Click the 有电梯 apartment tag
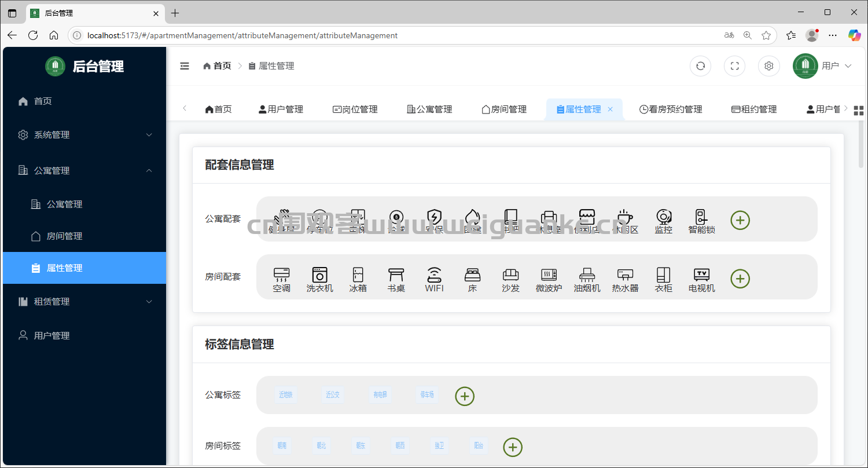The width and height of the screenshot is (868, 468). pyautogui.click(x=380, y=395)
